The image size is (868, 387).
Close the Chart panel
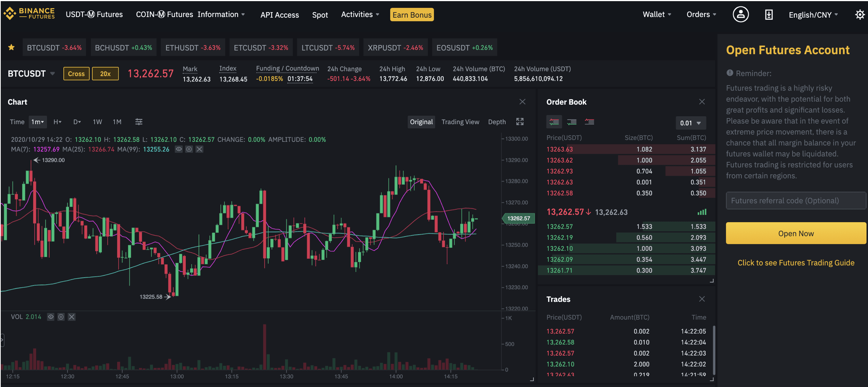coord(522,101)
